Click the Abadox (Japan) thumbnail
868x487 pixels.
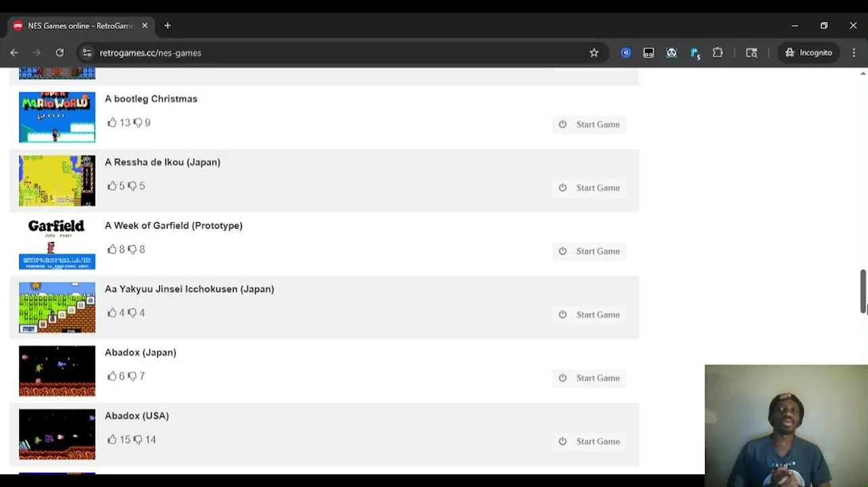(x=57, y=371)
